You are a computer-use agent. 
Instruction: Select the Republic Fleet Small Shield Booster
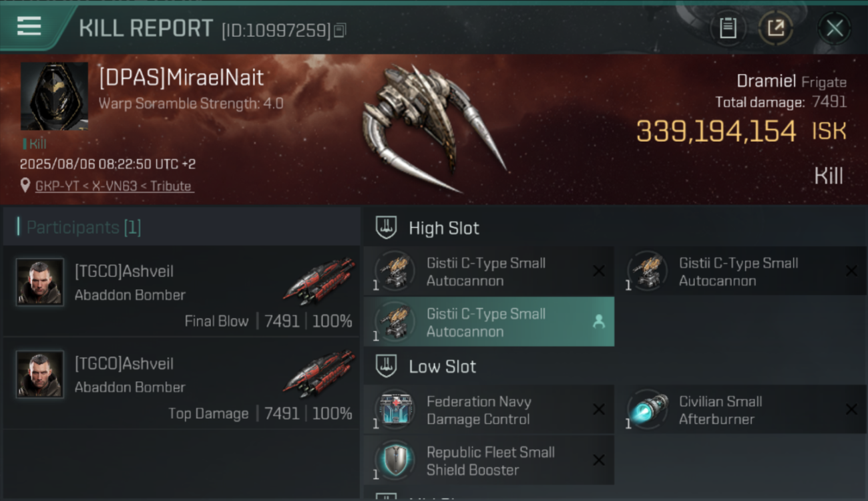[x=489, y=461]
